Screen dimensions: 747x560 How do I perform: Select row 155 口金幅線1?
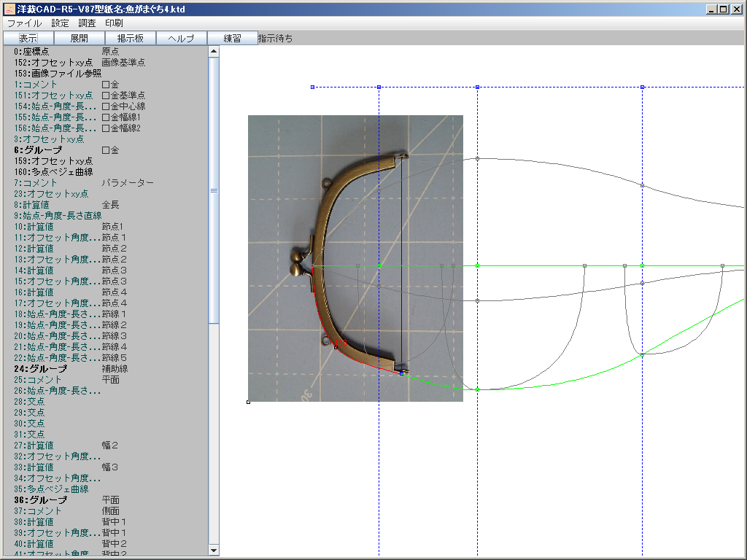77,117
